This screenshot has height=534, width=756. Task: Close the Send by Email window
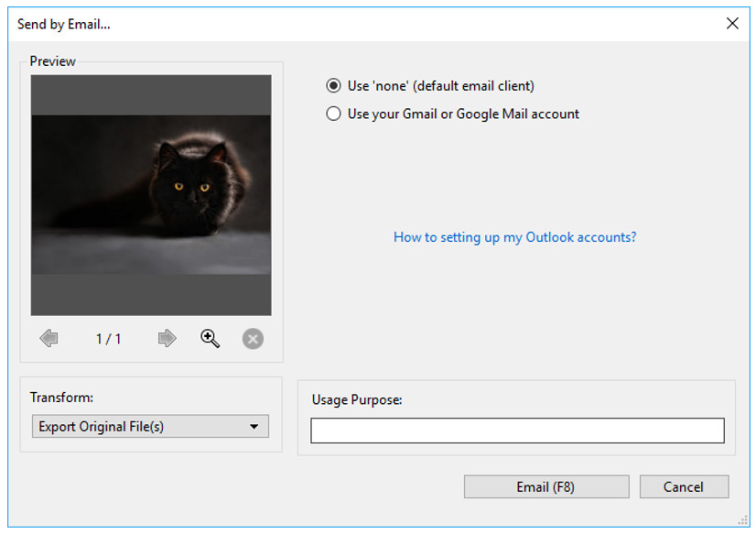click(x=732, y=23)
